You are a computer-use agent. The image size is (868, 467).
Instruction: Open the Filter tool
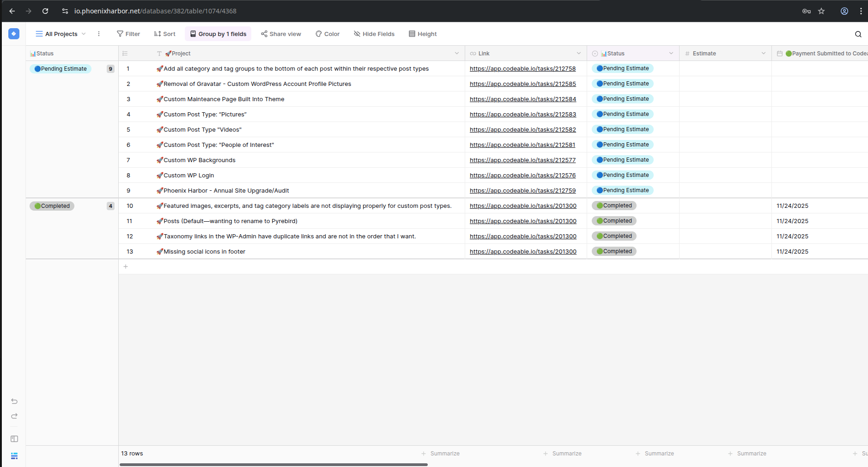[128, 34]
